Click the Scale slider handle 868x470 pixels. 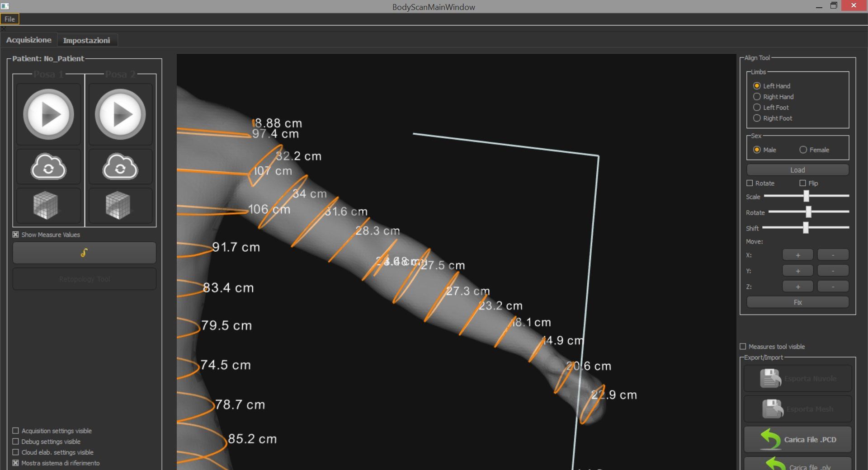[x=806, y=196]
